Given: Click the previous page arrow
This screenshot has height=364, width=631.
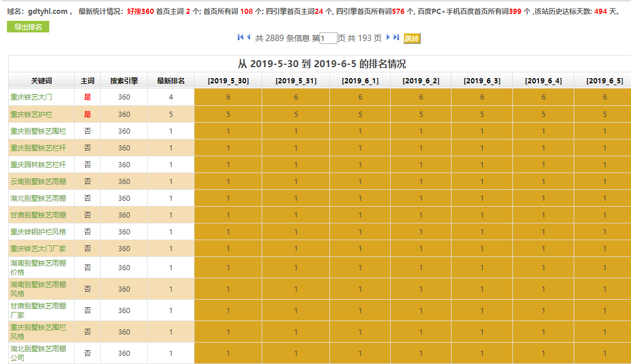Looking at the screenshot, I should click(x=248, y=38).
